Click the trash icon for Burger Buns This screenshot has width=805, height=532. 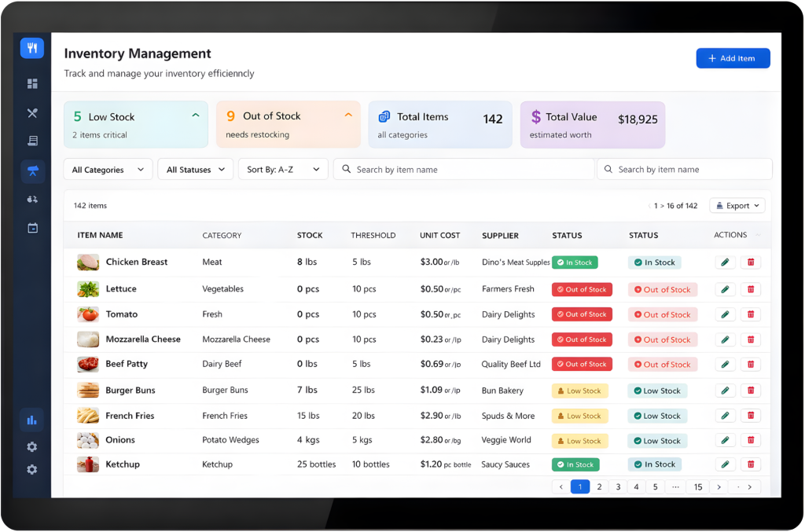[750, 391]
